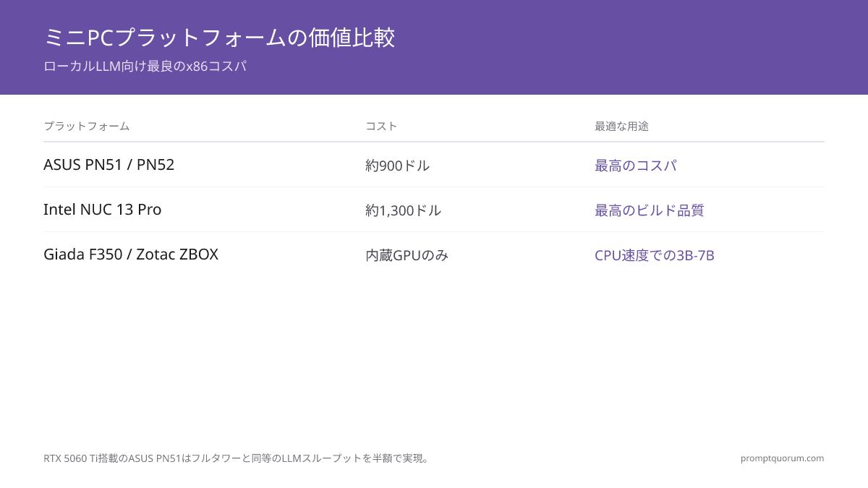The height and width of the screenshot is (488, 868).
Task: Click the 最適な用途 column header
Action: pyautogui.click(x=621, y=126)
